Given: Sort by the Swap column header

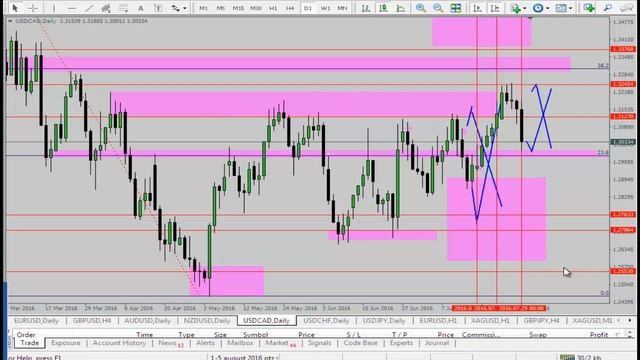Looking at the screenshot, I should tap(538, 335).
